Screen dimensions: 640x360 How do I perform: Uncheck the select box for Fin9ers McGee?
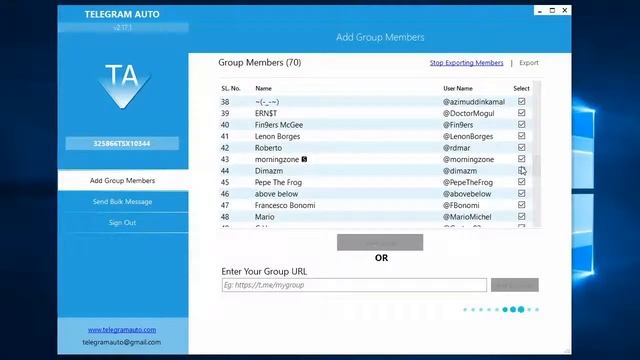(521, 124)
